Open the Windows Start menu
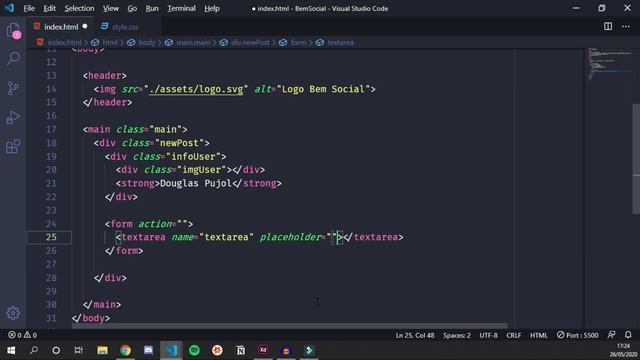The image size is (640, 360). pos(11,350)
